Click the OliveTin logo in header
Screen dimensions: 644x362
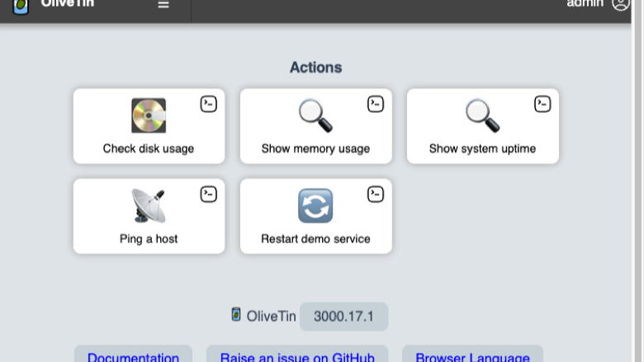click(21, 7)
